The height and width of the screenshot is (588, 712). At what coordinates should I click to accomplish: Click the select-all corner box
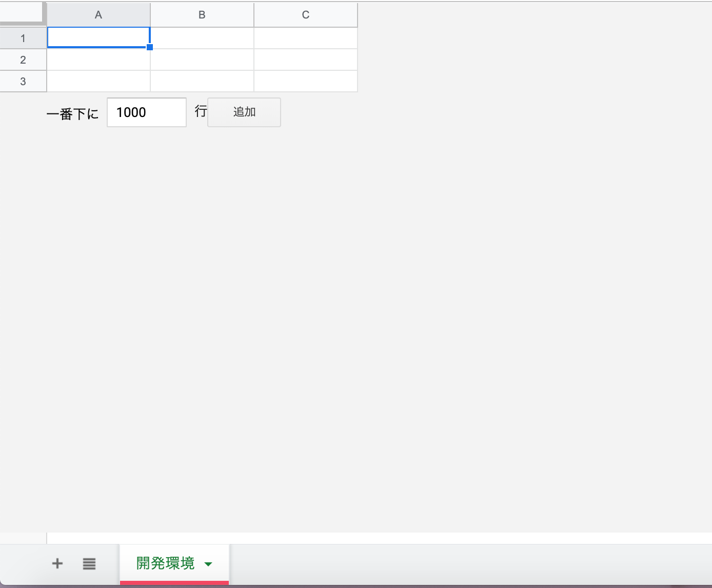coord(22,14)
